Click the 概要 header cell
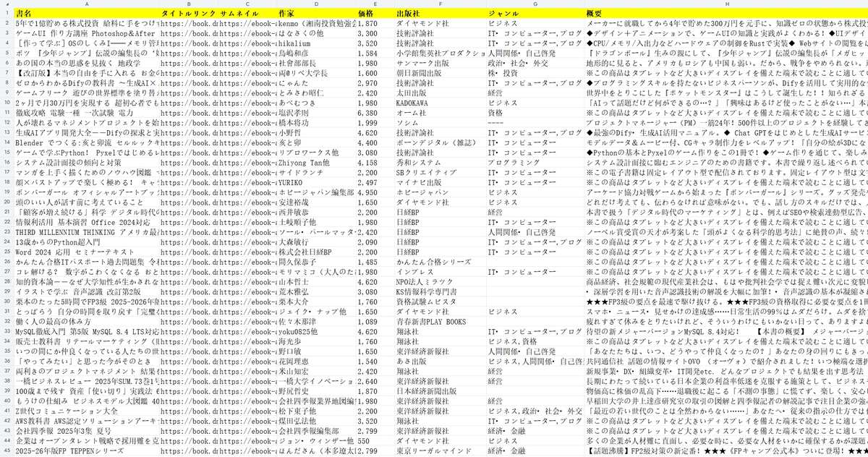The height and width of the screenshot is (457, 868). [726, 14]
